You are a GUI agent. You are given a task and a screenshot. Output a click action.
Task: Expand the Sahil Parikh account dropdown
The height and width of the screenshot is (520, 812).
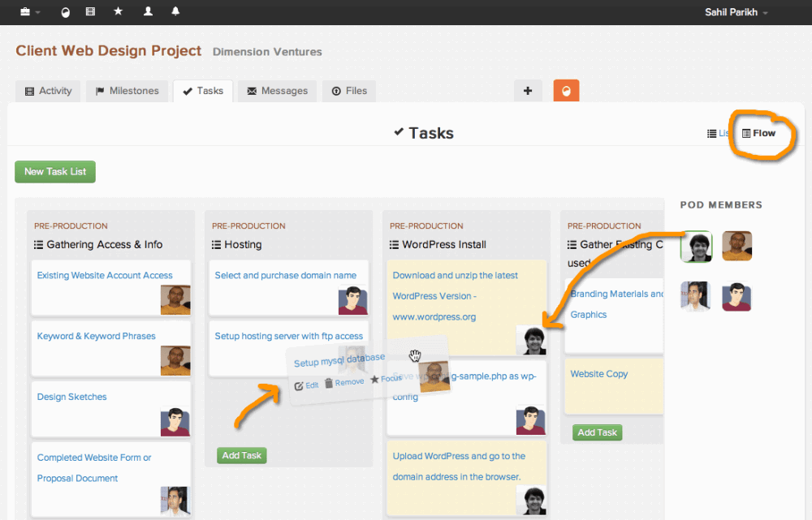736,12
